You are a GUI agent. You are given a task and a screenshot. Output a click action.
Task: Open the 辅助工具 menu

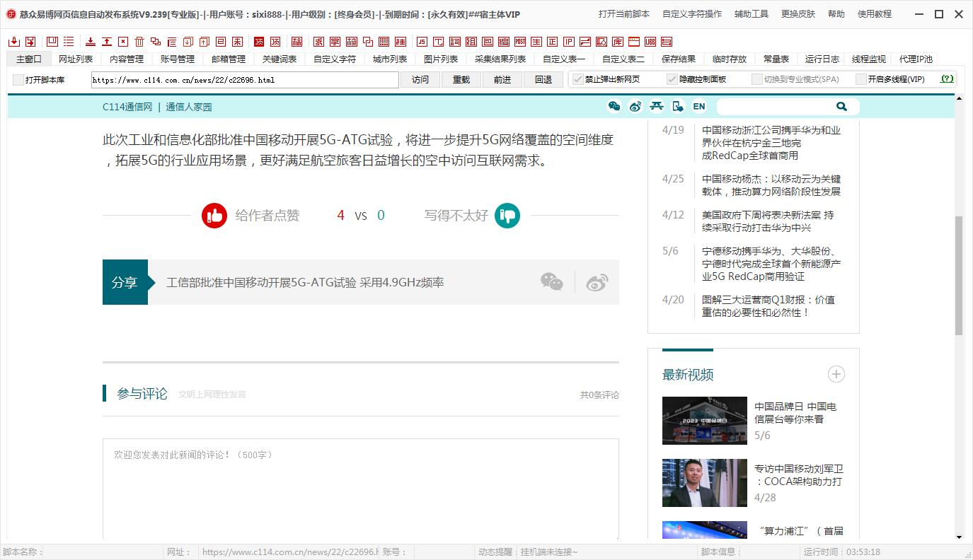pyautogui.click(x=752, y=14)
